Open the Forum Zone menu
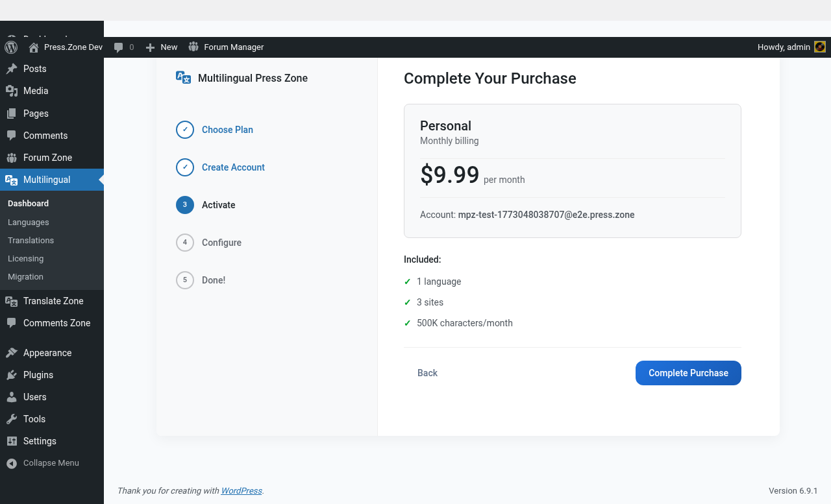 pos(52,158)
